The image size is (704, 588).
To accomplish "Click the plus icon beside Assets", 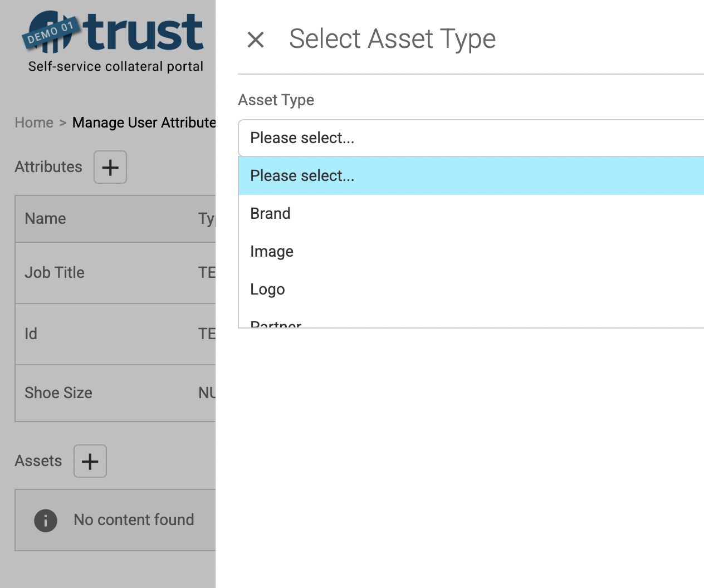I will pyautogui.click(x=90, y=461).
